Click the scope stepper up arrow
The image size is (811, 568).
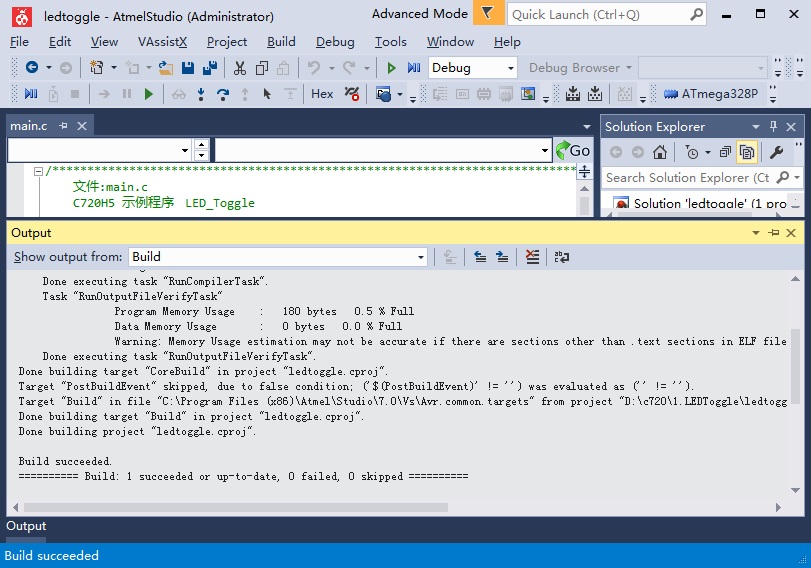tap(202, 144)
